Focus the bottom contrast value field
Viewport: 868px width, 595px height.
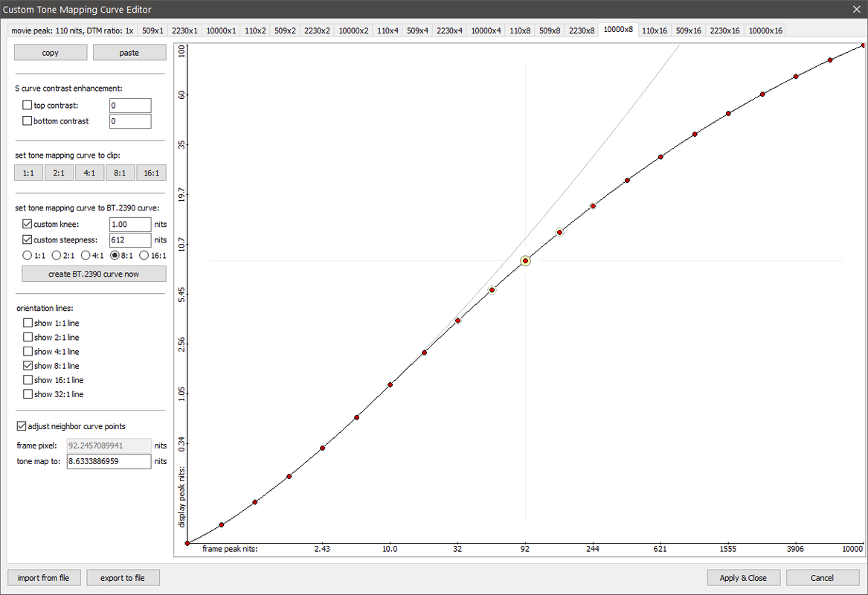tap(130, 121)
